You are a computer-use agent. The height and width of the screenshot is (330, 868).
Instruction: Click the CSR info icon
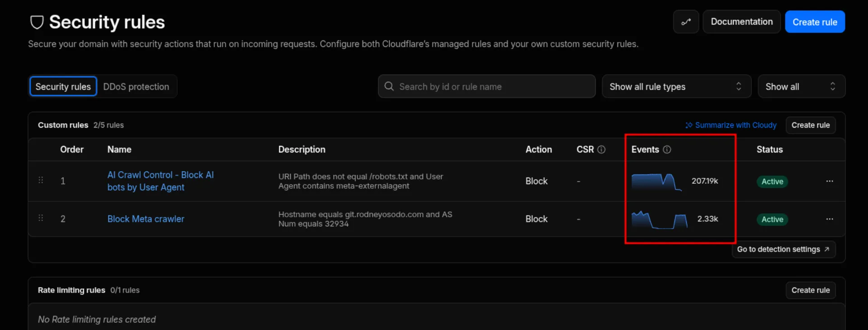[601, 149]
